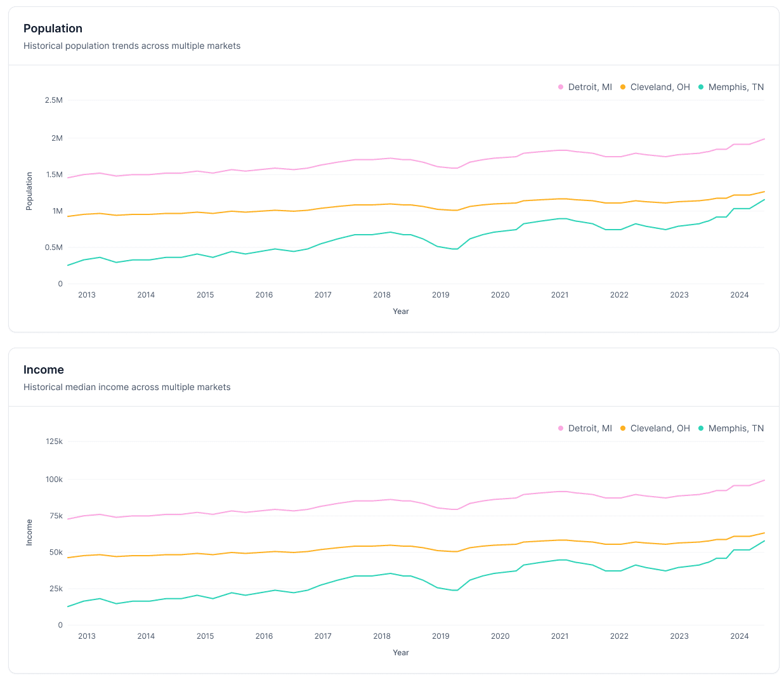Click the Year axis title under Population chart

click(x=401, y=311)
